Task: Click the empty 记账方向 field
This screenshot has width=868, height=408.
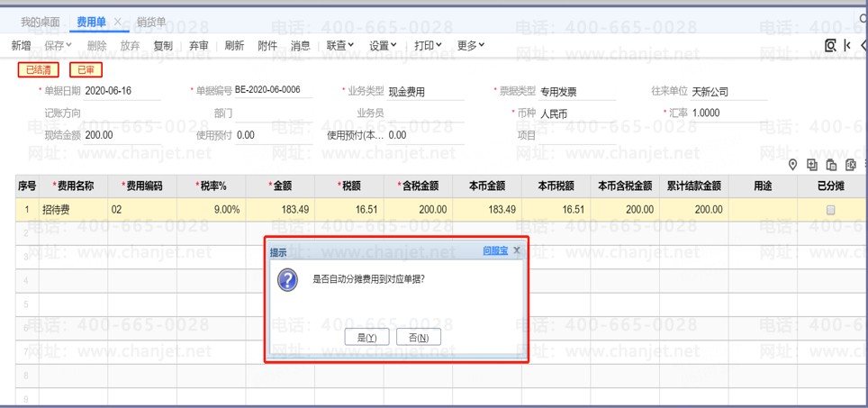Action: click(122, 113)
